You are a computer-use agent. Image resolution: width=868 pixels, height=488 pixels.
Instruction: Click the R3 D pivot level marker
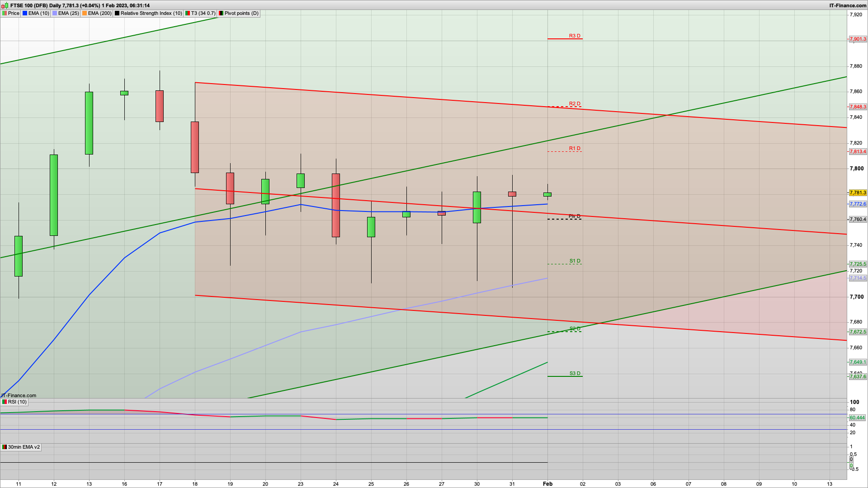click(x=574, y=36)
